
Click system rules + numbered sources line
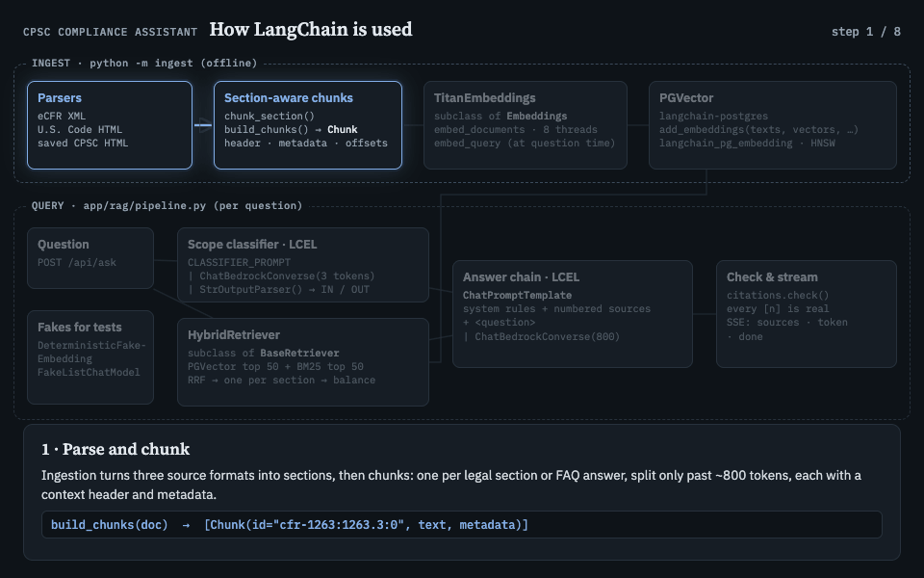[x=556, y=309]
